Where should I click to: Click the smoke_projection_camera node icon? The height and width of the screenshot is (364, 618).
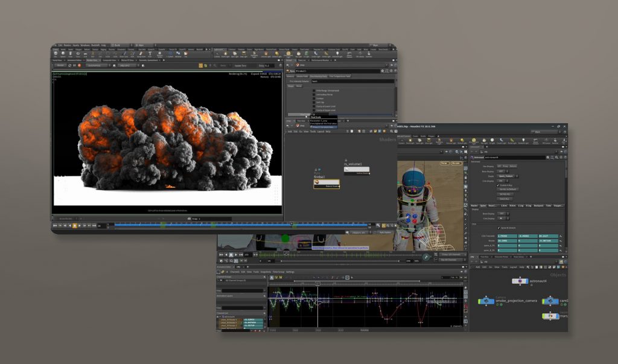486,301
